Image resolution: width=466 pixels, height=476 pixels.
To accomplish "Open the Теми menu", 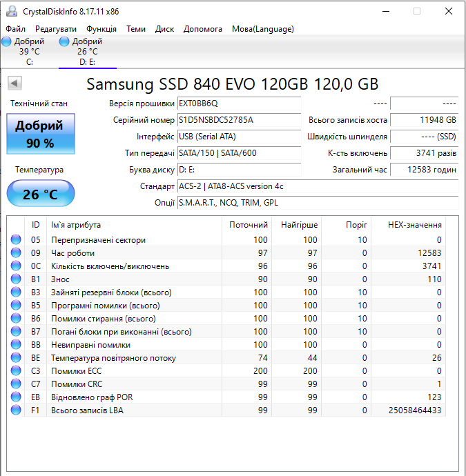I will pyautogui.click(x=136, y=29).
